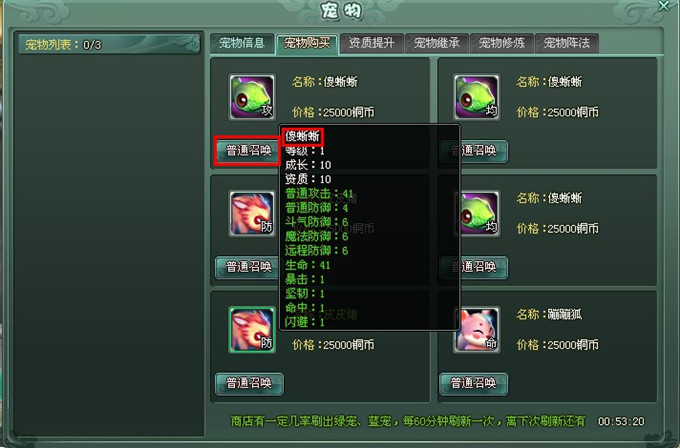
Task: Open the 宠物信息 tab
Action: point(242,43)
